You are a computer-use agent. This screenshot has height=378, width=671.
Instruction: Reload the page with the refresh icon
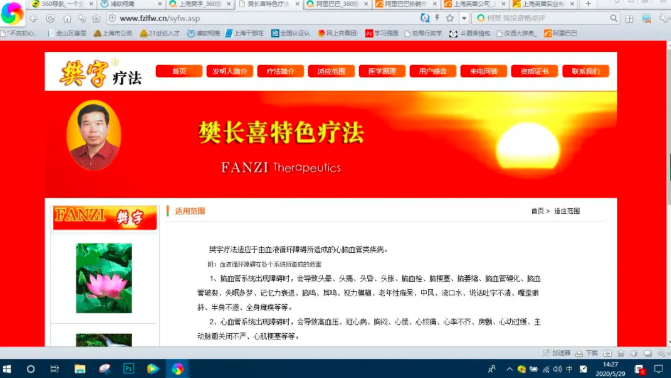(50, 18)
